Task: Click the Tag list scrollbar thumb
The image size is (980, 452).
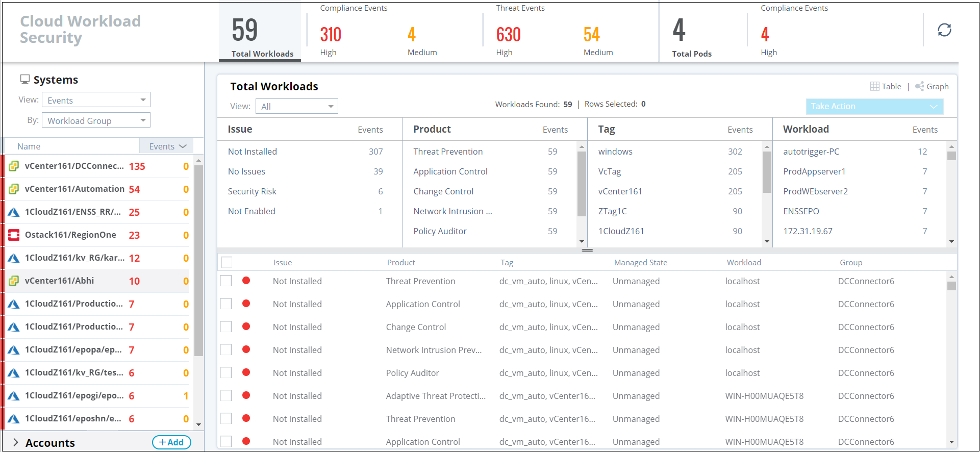Action: click(x=767, y=172)
